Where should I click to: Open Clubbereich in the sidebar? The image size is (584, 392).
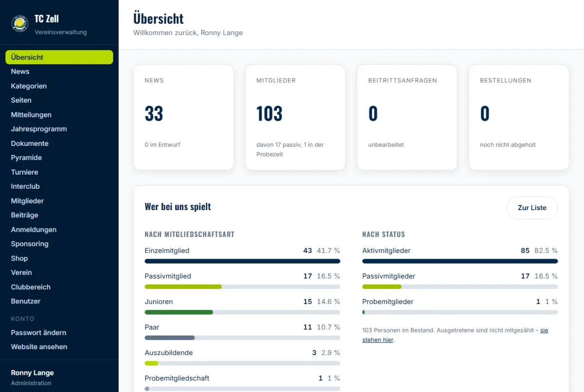click(x=59, y=287)
